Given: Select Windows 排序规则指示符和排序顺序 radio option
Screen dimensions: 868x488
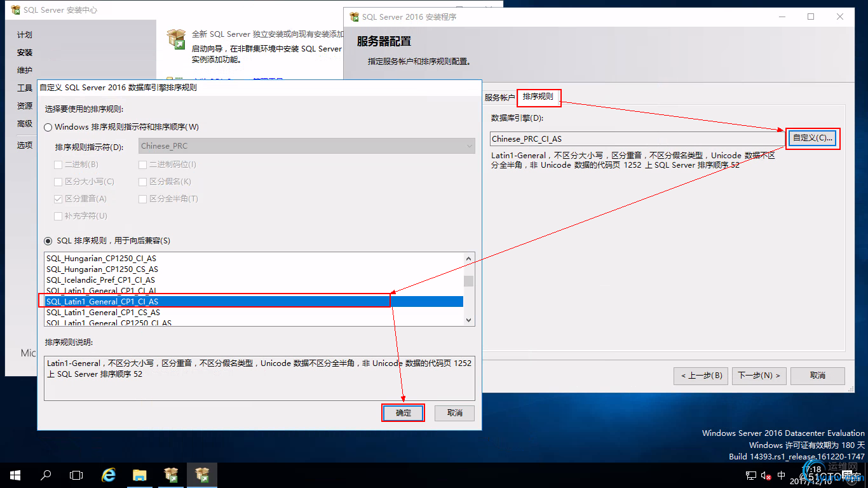Looking at the screenshot, I should coord(48,127).
